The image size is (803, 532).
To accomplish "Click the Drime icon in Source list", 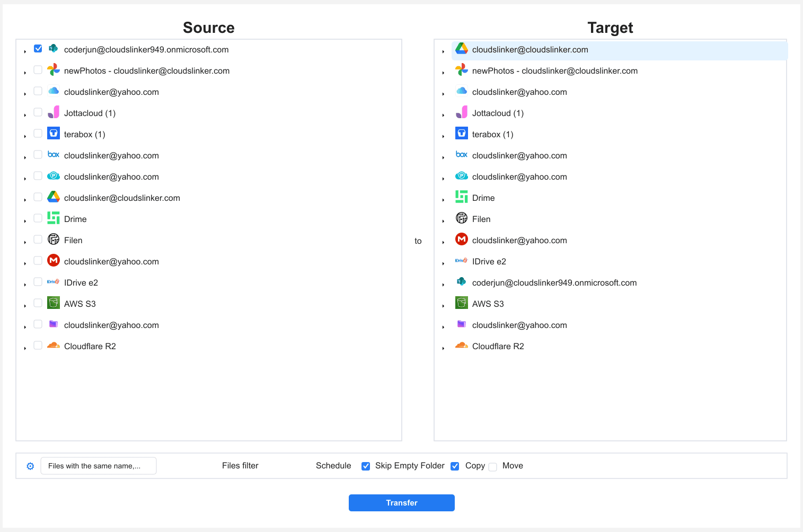I will (x=54, y=218).
